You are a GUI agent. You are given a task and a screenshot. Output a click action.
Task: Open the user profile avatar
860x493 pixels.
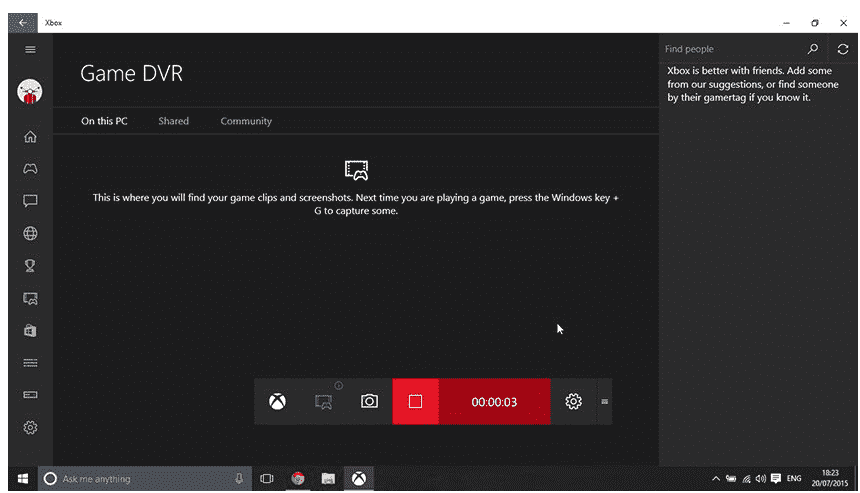pos(30,92)
